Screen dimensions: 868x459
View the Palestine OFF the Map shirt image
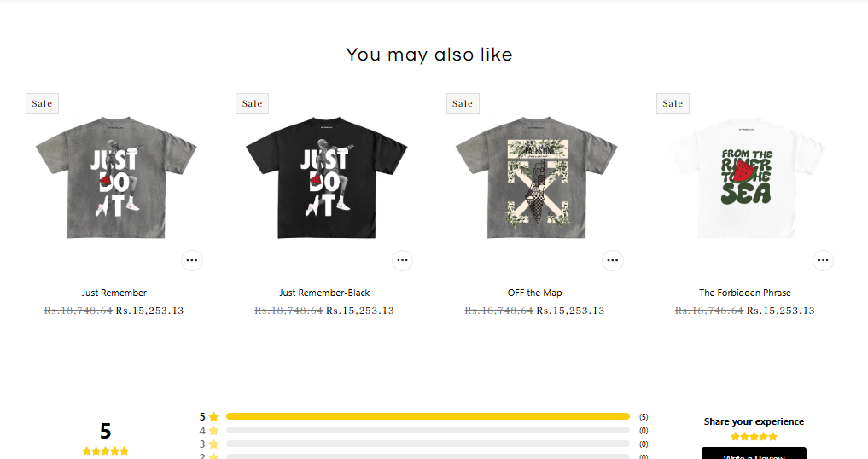click(536, 177)
